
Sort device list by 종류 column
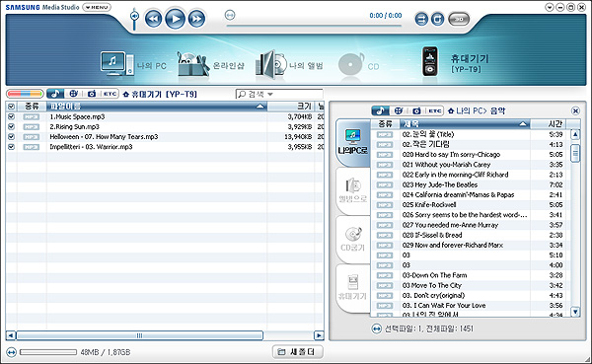32,107
